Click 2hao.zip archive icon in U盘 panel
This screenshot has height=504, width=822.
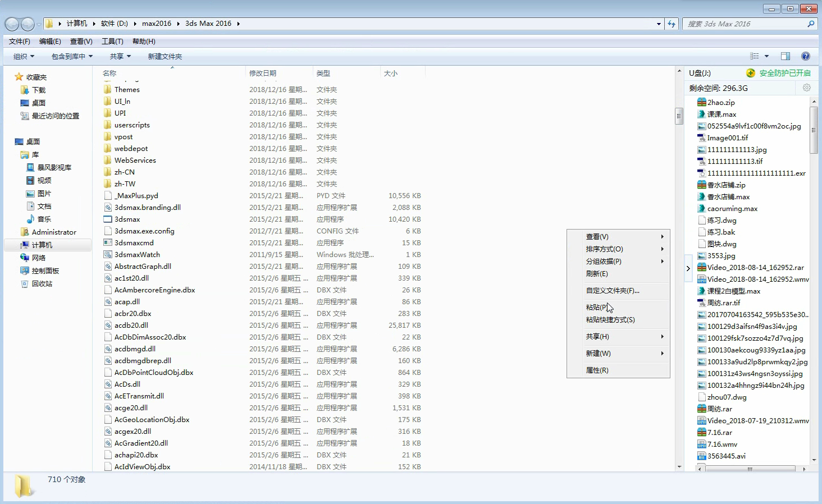(x=701, y=102)
